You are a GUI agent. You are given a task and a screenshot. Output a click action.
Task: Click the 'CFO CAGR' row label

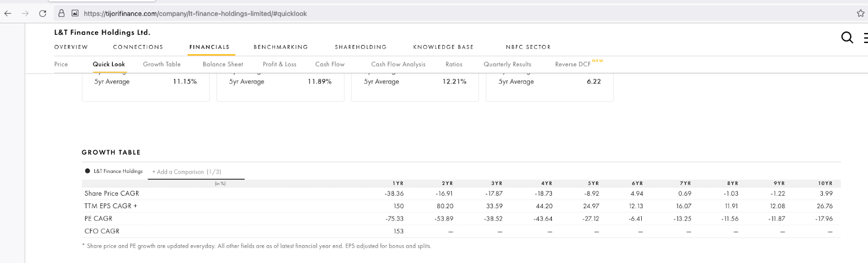click(102, 231)
